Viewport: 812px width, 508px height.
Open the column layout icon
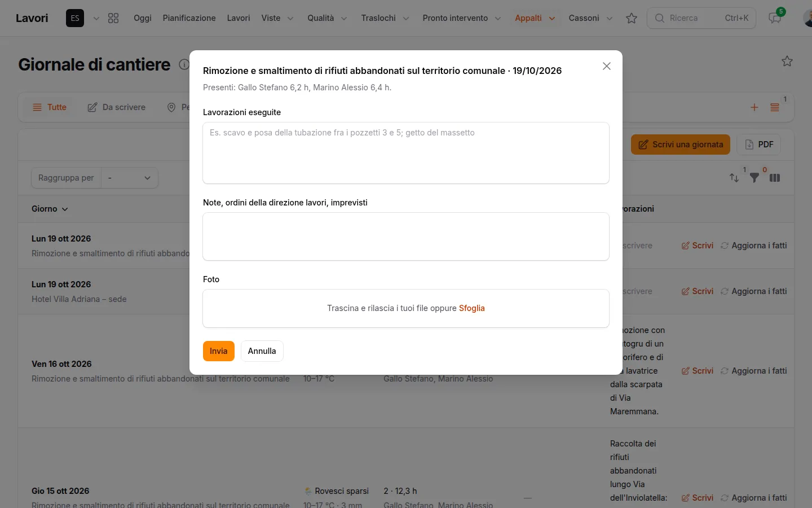pyautogui.click(x=775, y=178)
